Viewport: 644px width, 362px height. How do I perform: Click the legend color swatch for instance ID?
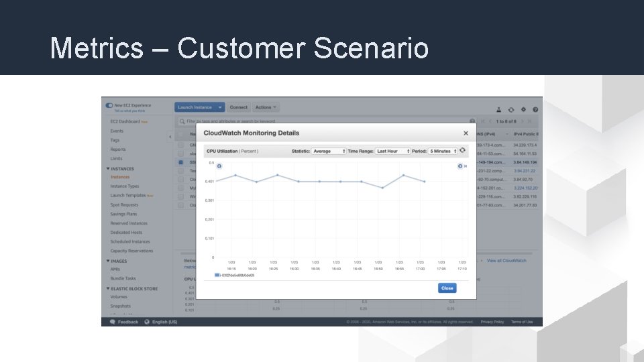tap(217, 275)
